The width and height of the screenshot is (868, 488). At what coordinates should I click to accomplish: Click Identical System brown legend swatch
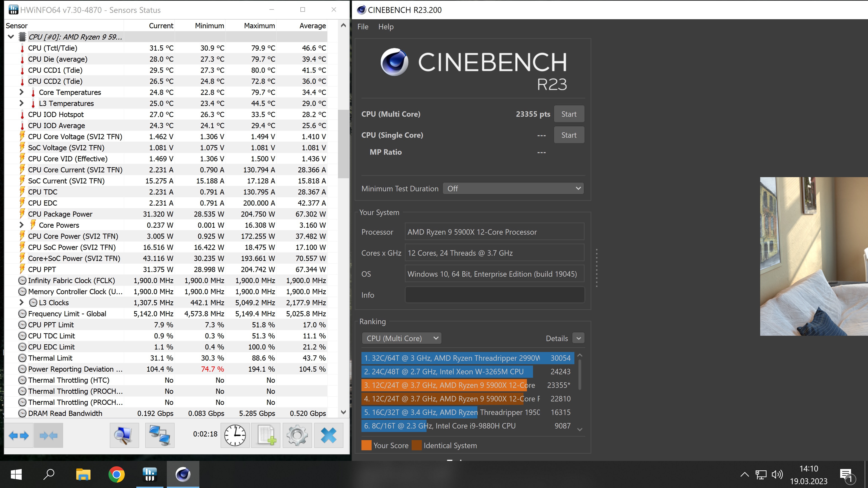coord(416,445)
